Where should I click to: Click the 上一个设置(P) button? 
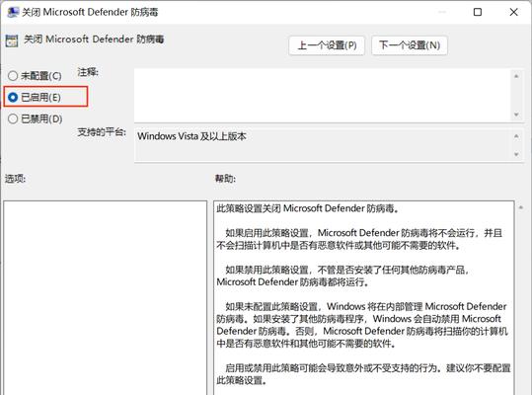pos(327,45)
